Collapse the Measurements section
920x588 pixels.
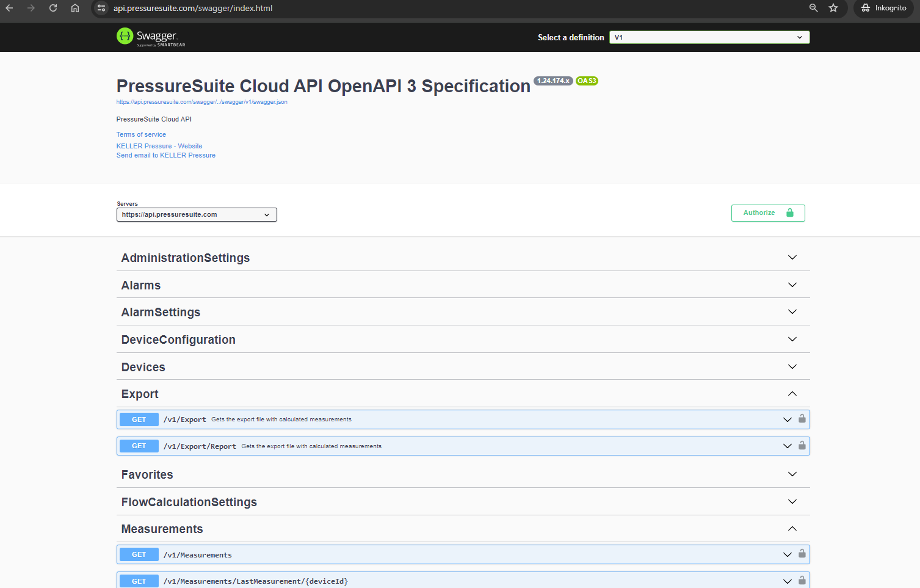click(792, 529)
